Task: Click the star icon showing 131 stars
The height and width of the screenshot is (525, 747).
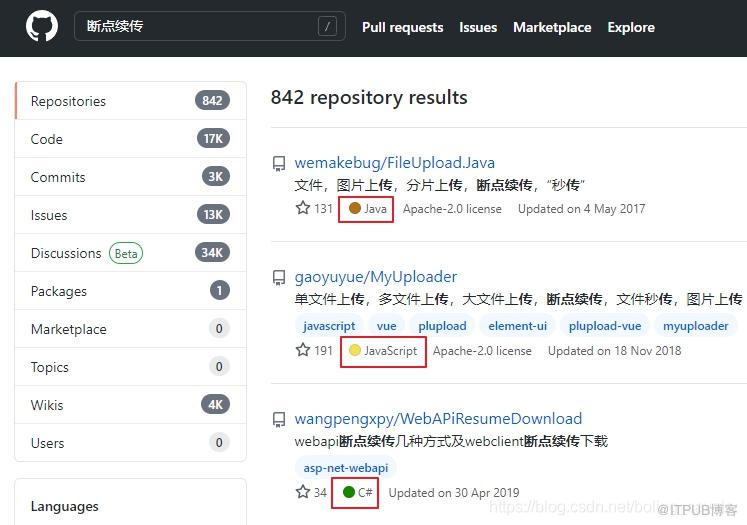Action: [x=303, y=208]
